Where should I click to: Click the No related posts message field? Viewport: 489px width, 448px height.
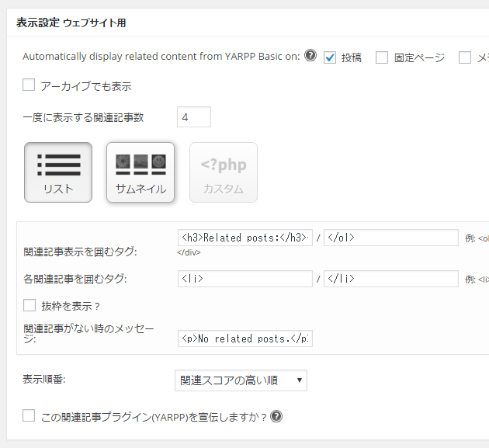click(x=244, y=339)
